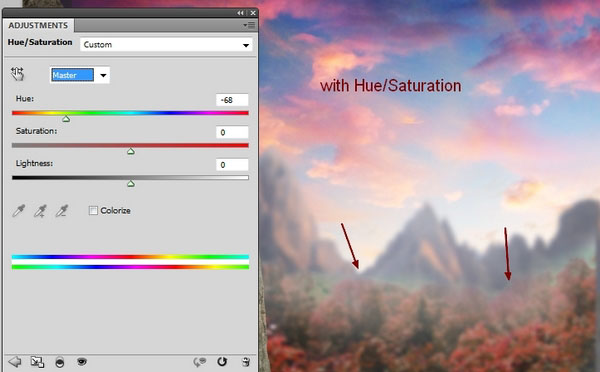600x372 pixels.
Task: Click the Lightness value field
Action: click(x=232, y=165)
